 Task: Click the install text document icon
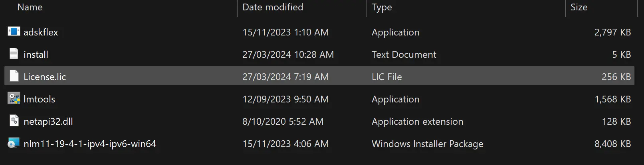[x=14, y=54]
